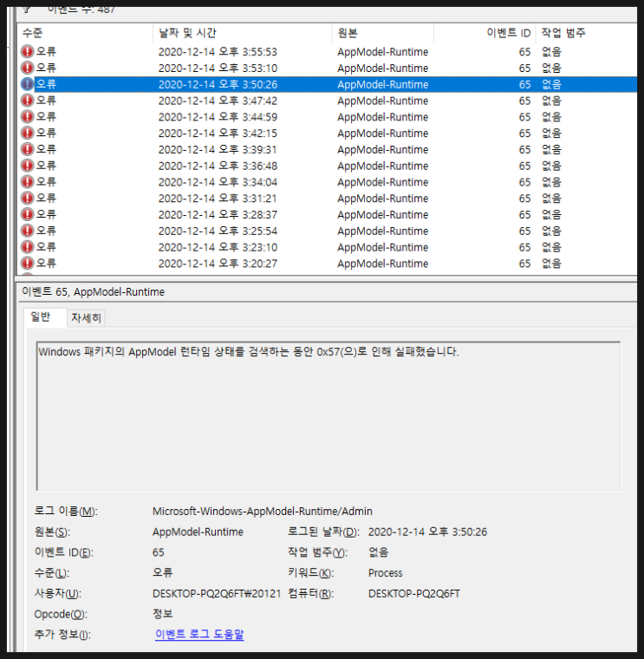Click log name Microsoft-Windows-AppModel-Runtime/Admin value
The image size is (644, 659).
[263, 511]
